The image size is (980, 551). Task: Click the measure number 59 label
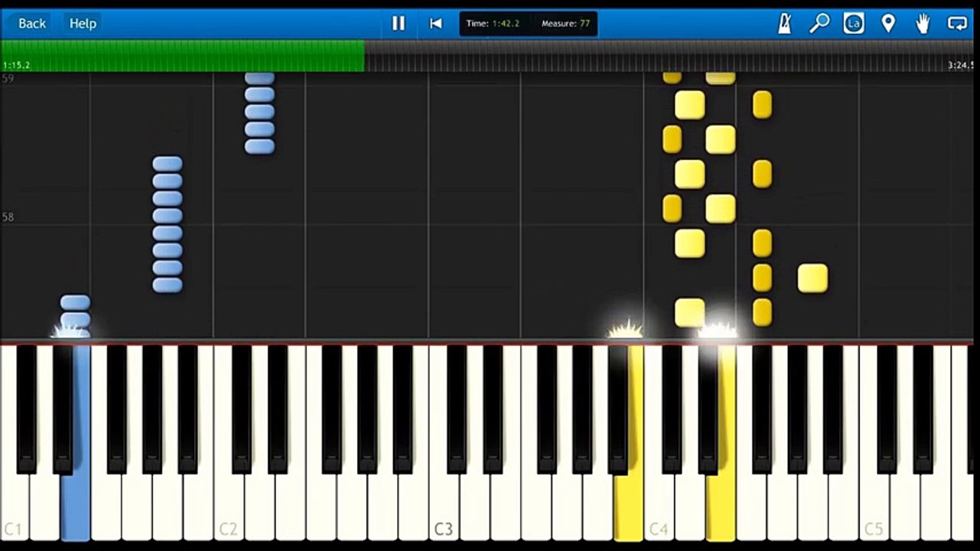coord(8,78)
